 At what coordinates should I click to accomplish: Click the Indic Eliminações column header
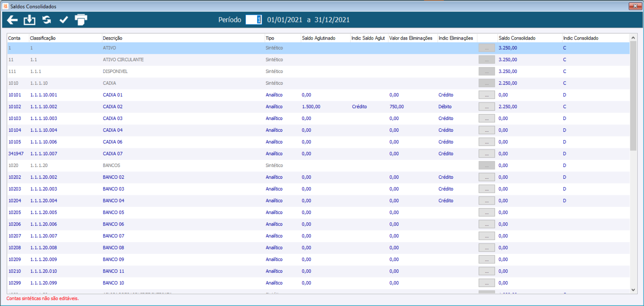click(x=456, y=38)
